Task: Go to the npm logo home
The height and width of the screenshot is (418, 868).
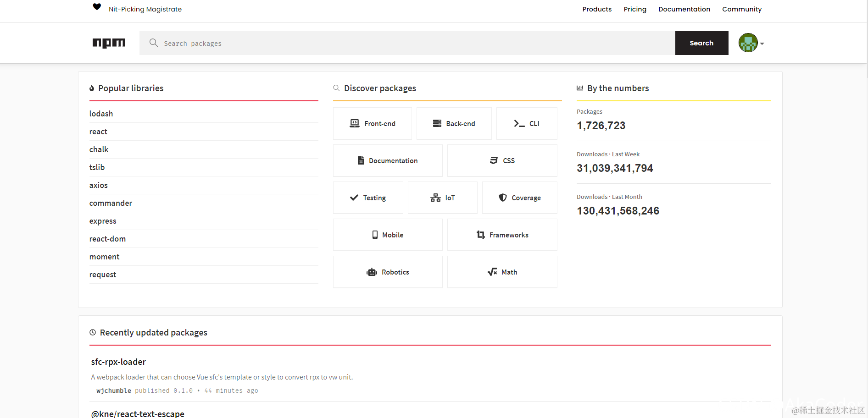Action: [x=109, y=43]
